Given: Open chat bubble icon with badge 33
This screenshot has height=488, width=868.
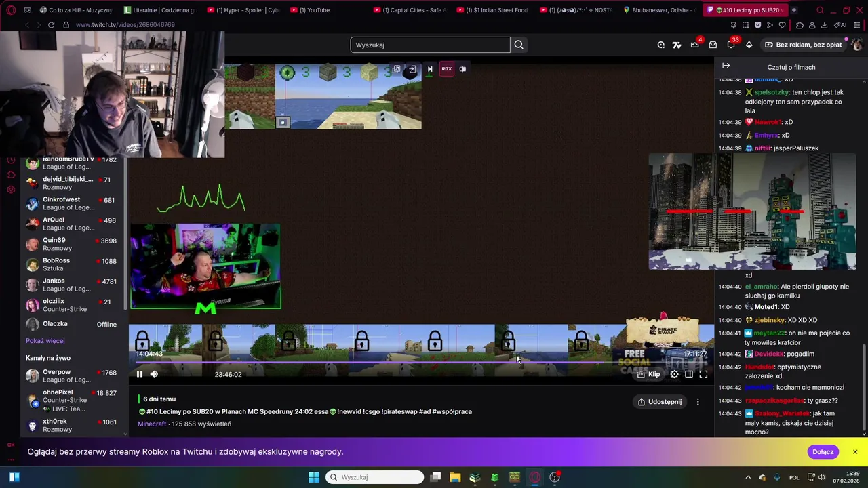Looking at the screenshot, I should pos(731,45).
